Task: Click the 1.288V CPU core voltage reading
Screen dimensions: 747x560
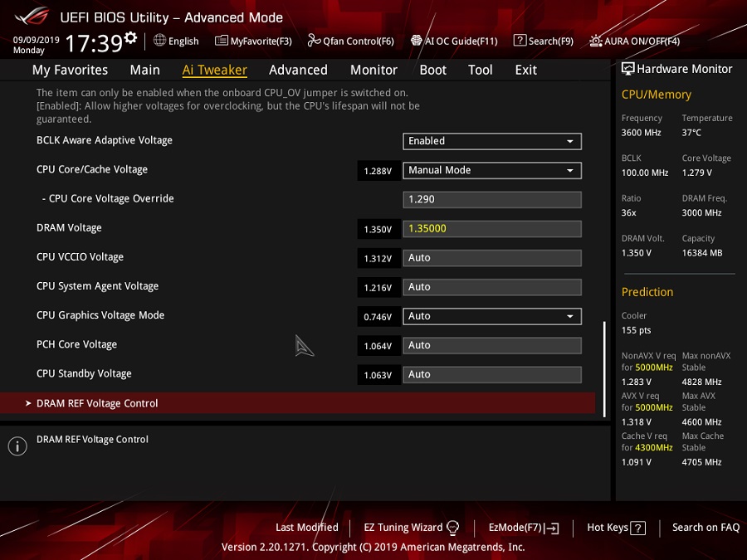Action: (378, 171)
